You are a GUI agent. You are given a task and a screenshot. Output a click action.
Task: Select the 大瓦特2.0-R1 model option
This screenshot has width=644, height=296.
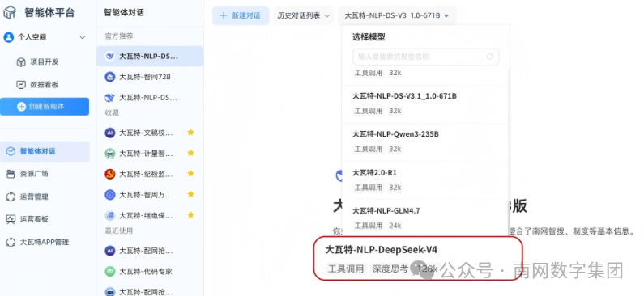[424, 180]
